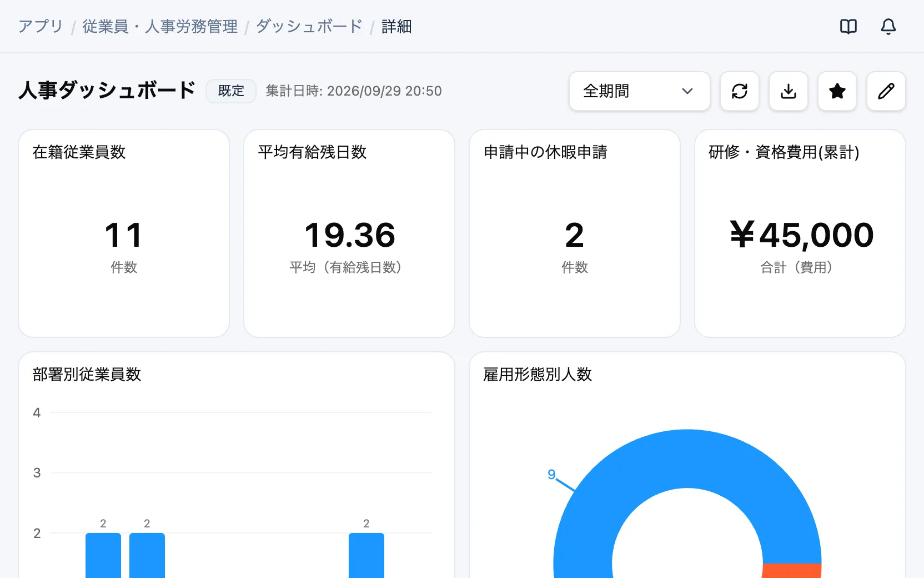924x578 pixels.
Task: Refresh the dashboard data
Action: tap(740, 91)
